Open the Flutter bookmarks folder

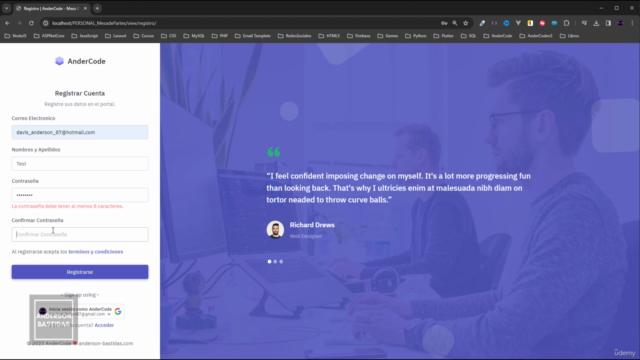click(444, 36)
